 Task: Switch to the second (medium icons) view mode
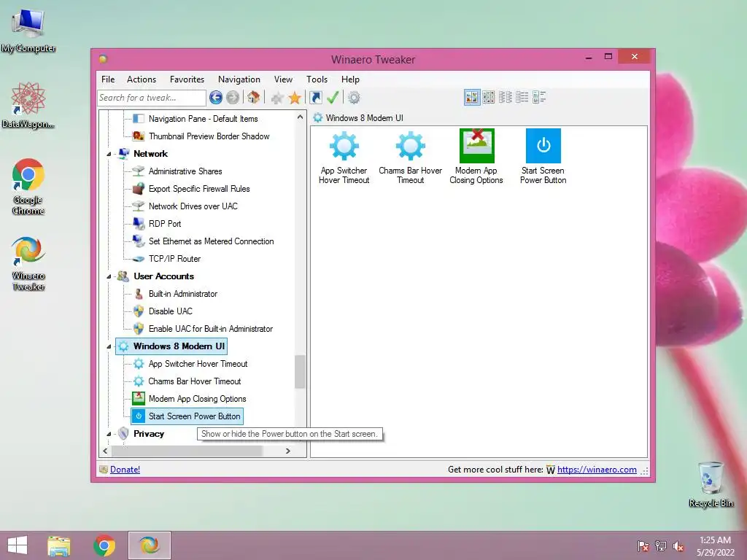click(x=488, y=98)
